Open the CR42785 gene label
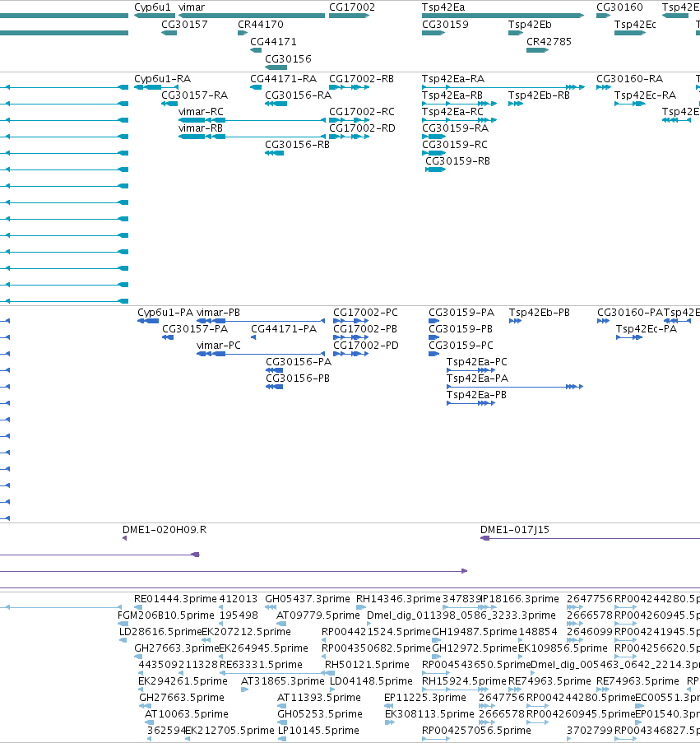 [x=549, y=42]
